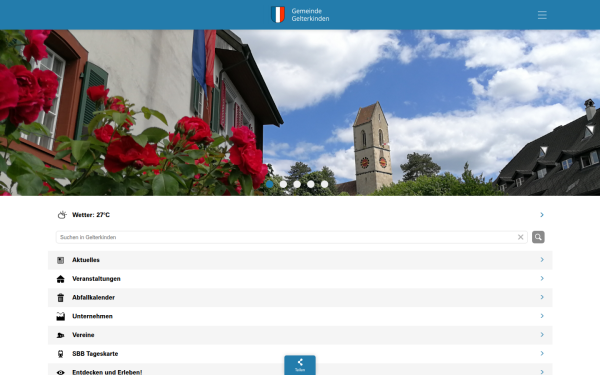The height and width of the screenshot is (375, 600).
Task: Click the Veranstaltungen house icon
Action: pyautogui.click(x=60, y=279)
